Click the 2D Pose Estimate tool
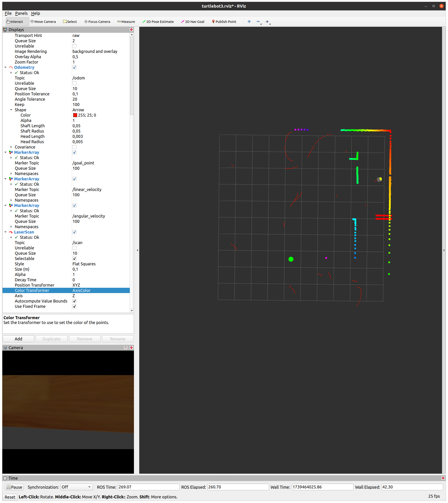Screen dimensions: 448x503 (158, 22)
